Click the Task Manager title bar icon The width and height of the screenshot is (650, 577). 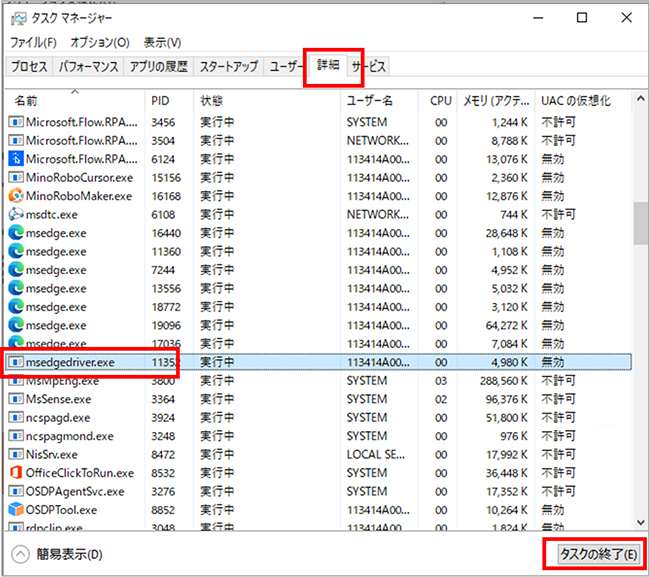tap(20, 18)
